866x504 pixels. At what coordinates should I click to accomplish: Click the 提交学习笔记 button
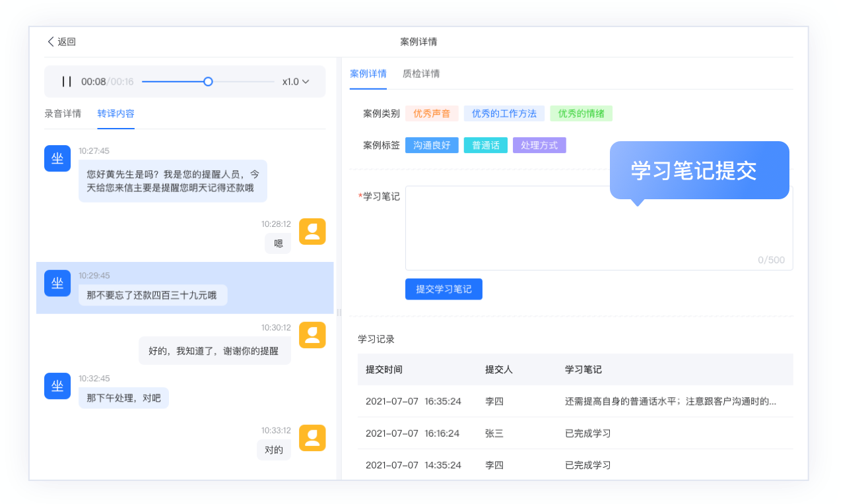tap(444, 289)
